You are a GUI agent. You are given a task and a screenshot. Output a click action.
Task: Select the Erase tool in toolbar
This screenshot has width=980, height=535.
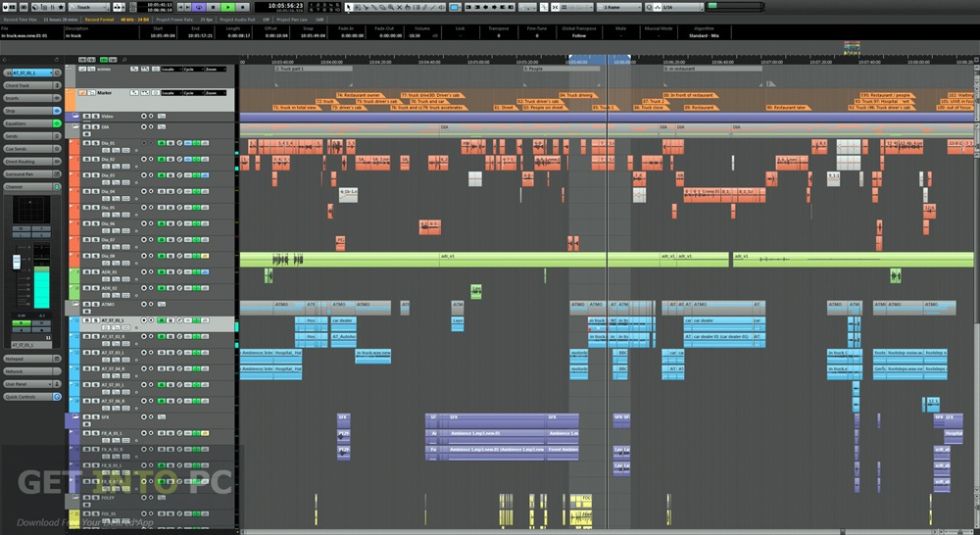click(x=382, y=7)
